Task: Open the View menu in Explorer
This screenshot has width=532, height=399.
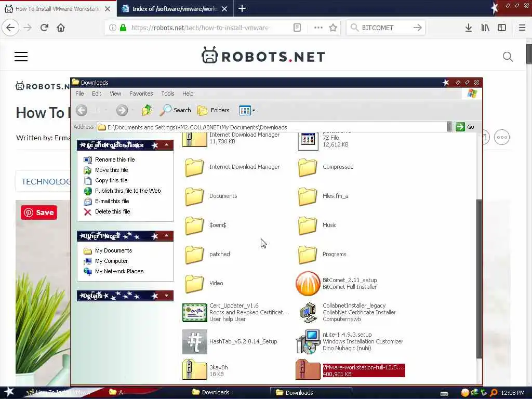Action: [115, 94]
